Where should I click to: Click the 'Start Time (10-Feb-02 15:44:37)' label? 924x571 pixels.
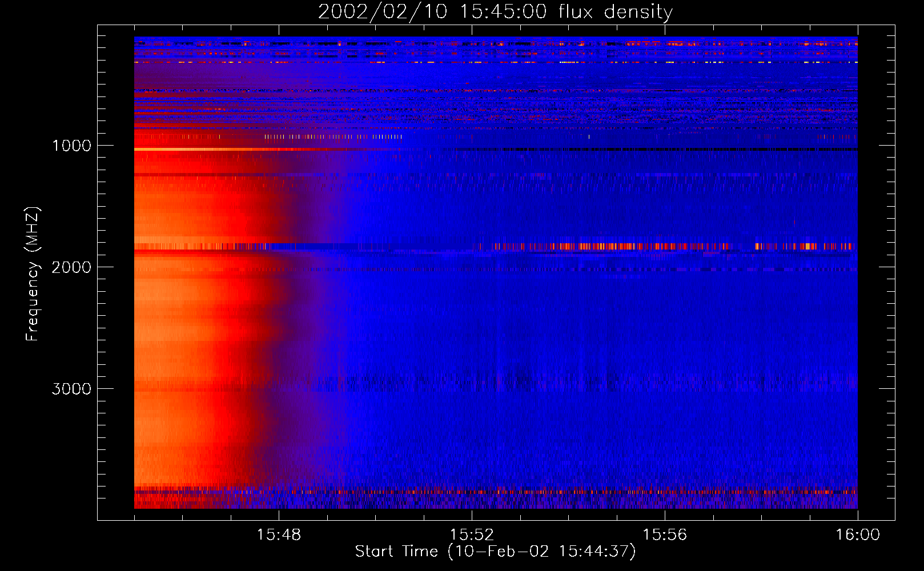click(495, 552)
